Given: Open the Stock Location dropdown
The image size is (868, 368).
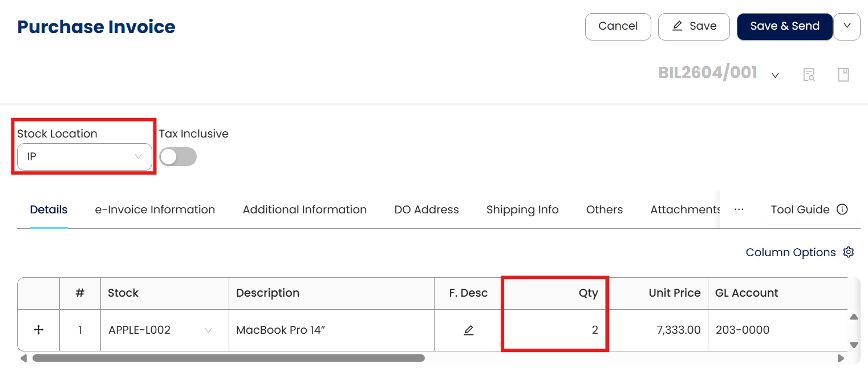Looking at the screenshot, I should click(x=84, y=157).
